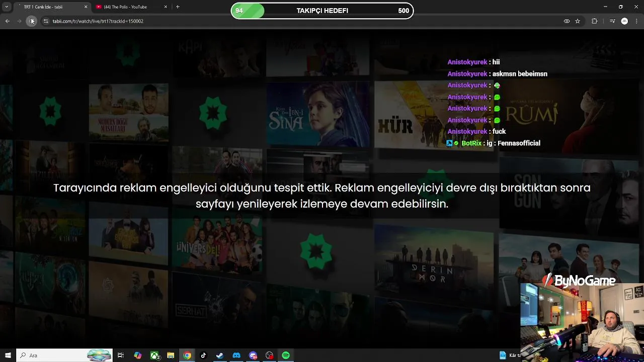Click the Takipçi Hedefi progress bar
The image size is (644, 362).
click(x=322, y=11)
